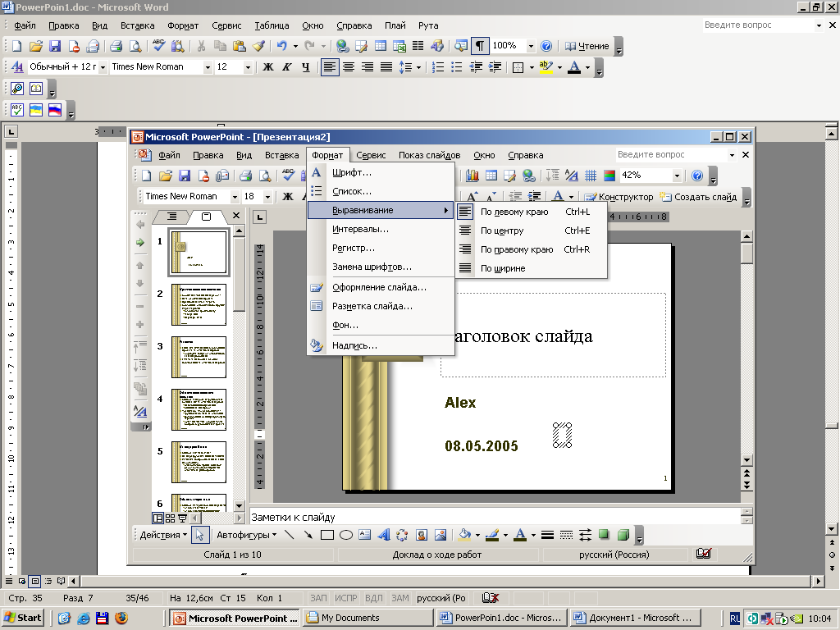Click the Insert Chart icon in PowerPoint
Viewport: 840px width, 630px height.
click(x=472, y=176)
